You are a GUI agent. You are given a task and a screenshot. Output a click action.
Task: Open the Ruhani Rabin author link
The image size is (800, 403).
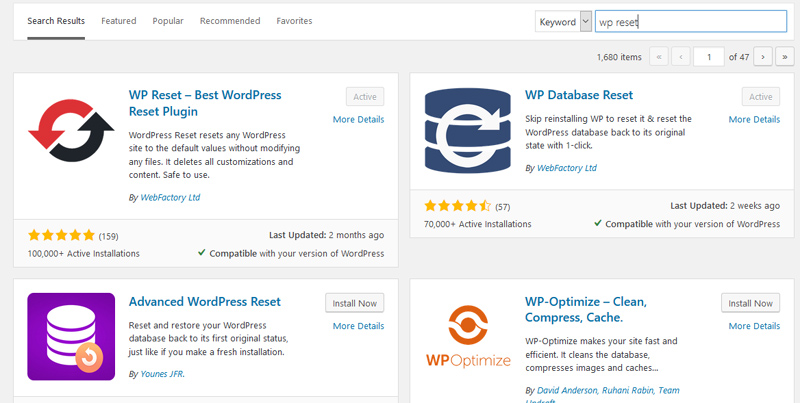627,390
